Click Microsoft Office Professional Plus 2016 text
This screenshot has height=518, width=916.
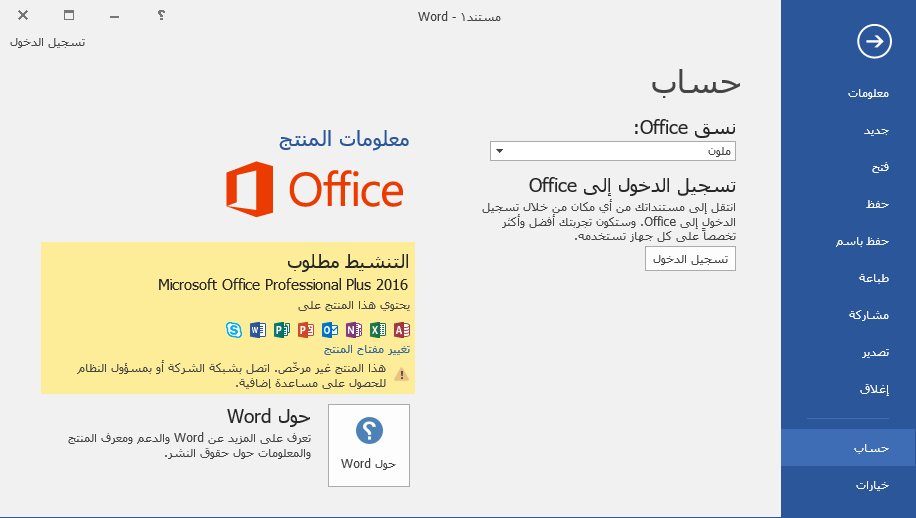(x=283, y=284)
